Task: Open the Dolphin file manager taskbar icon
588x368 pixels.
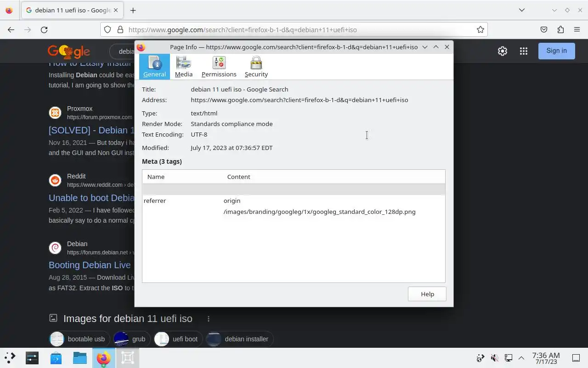Action: (x=80, y=357)
